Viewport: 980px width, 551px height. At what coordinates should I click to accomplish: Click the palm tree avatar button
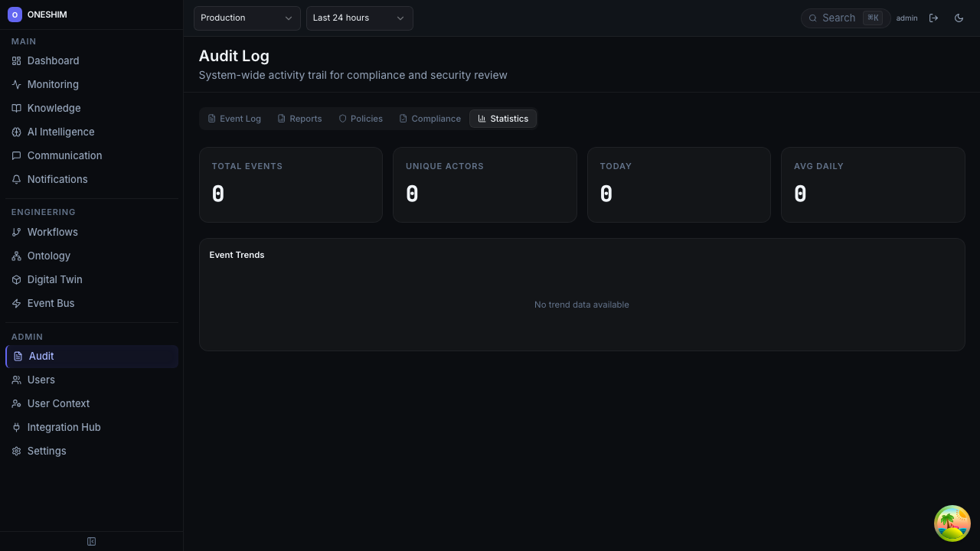[x=952, y=523]
